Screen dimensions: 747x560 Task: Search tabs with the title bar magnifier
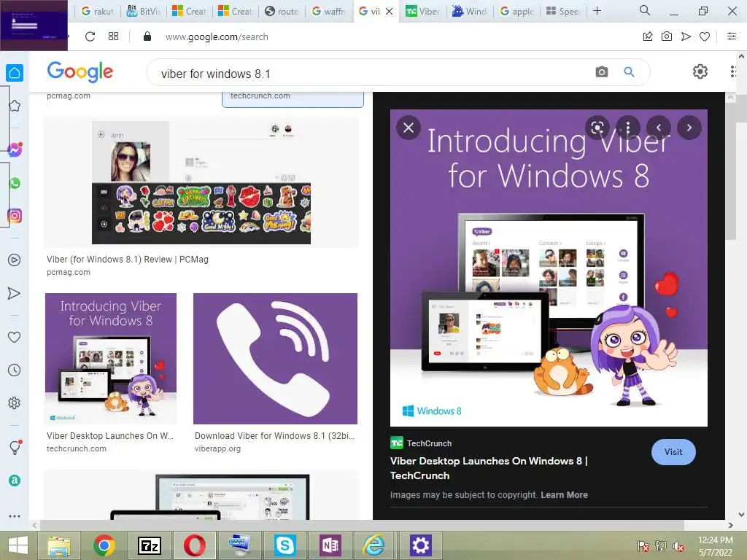click(x=645, y=10)
